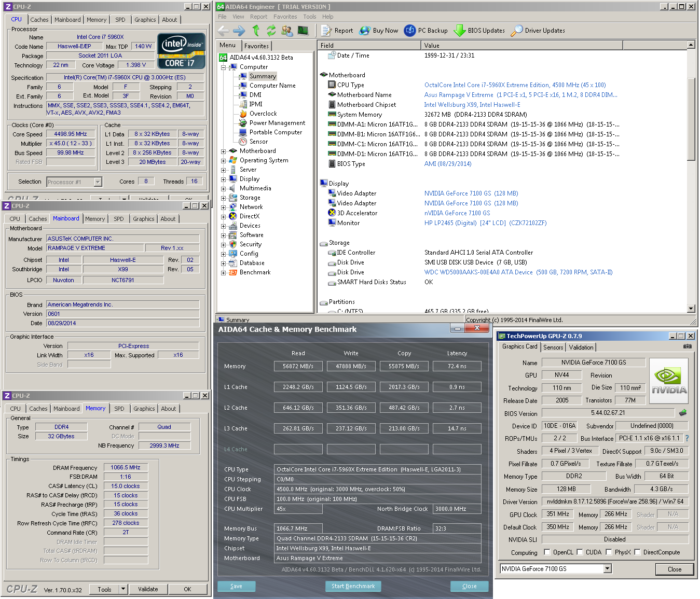Click the scroll down arrow in AIDA64 list
Image resolution: width=700 pixels, height=599 pixels.
click(x=691, y=309)
